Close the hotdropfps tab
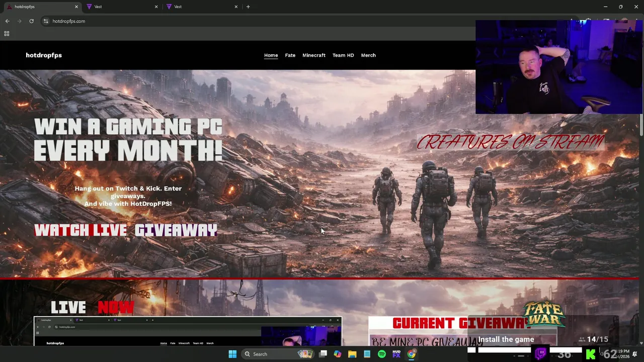644x362 pixels. pyautogui.click(x=76, y=7)
